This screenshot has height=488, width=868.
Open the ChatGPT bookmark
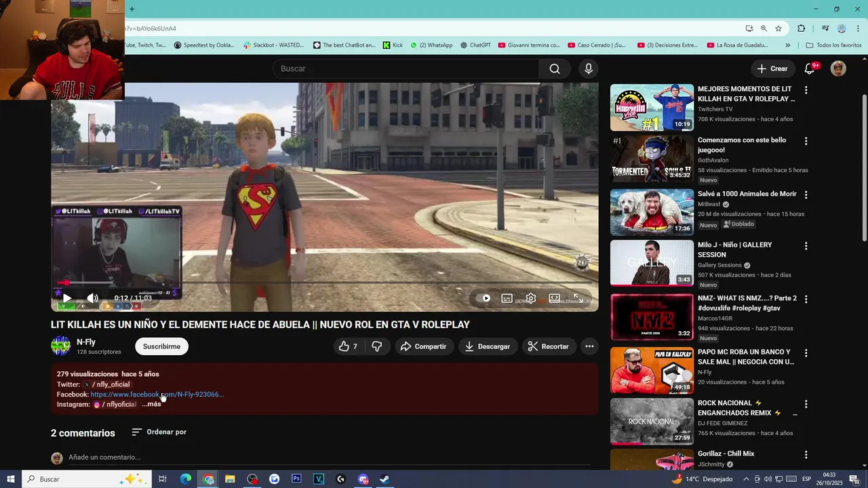[475, 45]
